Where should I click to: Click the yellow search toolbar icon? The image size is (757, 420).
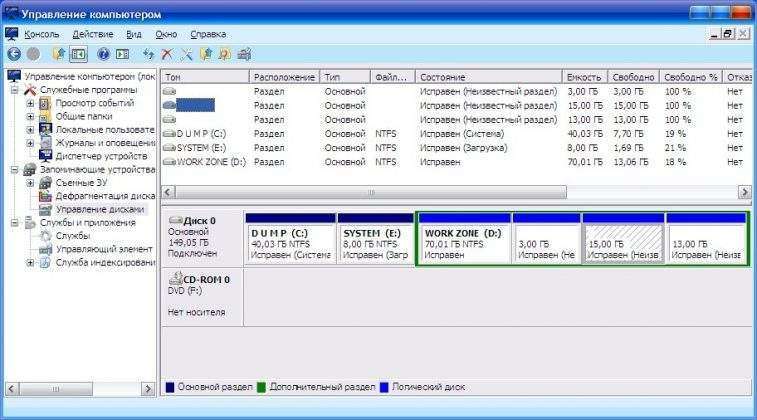[224, 54]
